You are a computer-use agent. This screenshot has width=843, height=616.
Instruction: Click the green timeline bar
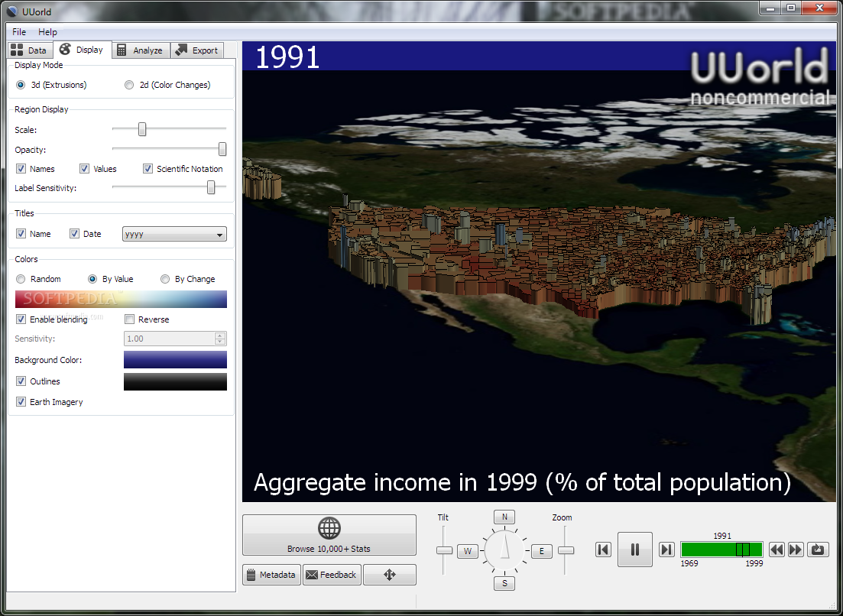click(x=721, y=550)
